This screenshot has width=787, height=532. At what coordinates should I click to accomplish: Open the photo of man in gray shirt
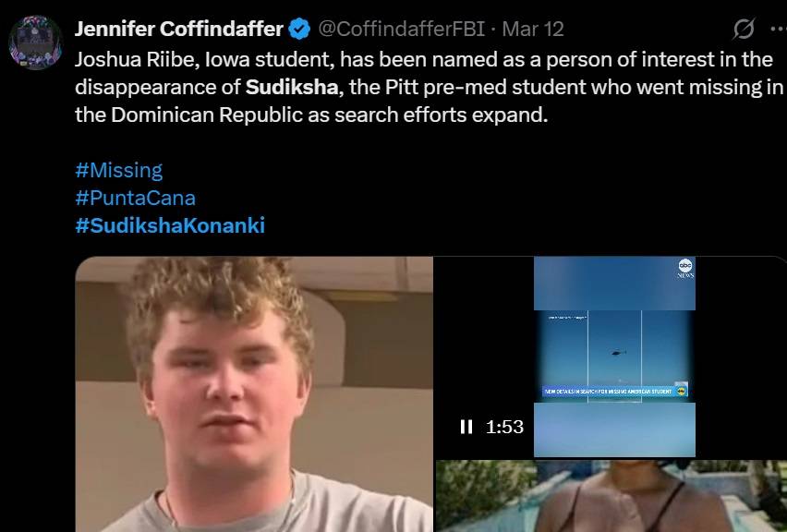[x=254, y=394]
